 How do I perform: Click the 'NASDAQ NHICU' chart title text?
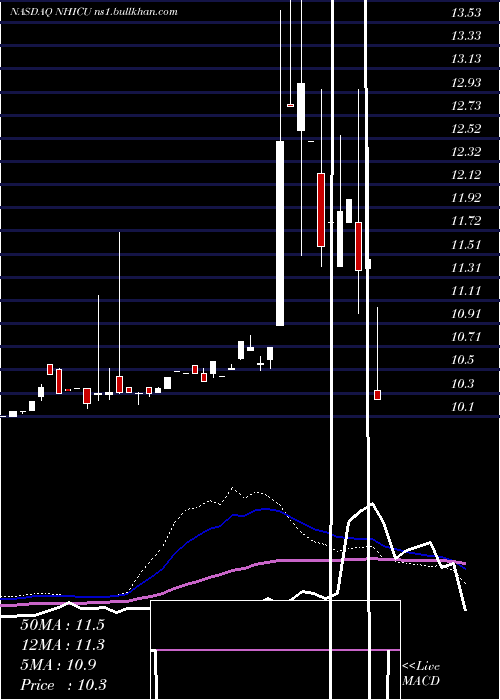[x=50, y=12]
